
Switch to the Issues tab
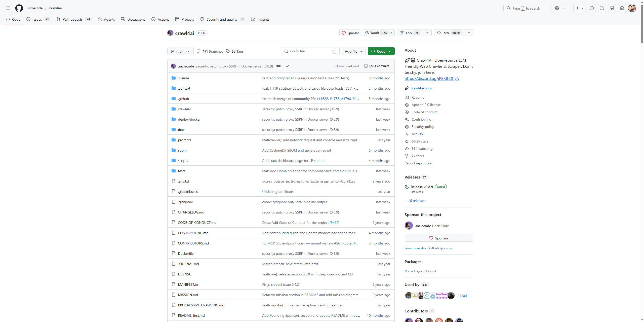38,19
